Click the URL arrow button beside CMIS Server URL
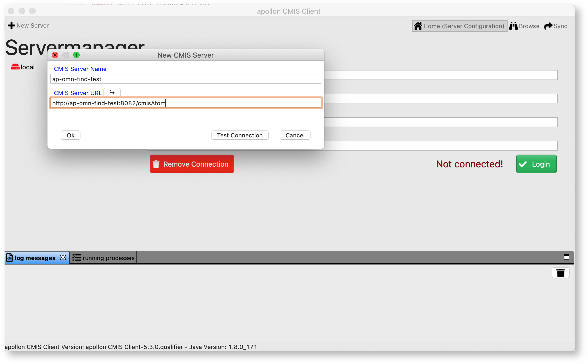The height and width of the screenshot is (364, 588). click(112, 92)
